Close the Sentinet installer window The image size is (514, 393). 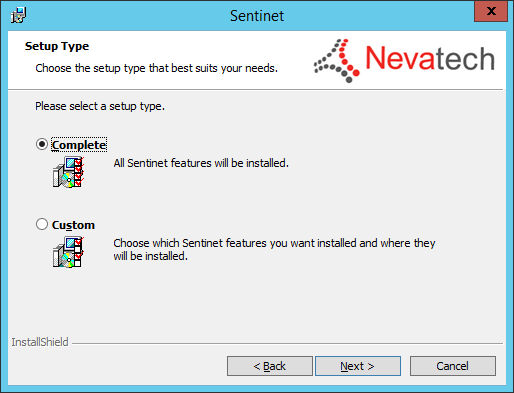click(x=491, y=11)
